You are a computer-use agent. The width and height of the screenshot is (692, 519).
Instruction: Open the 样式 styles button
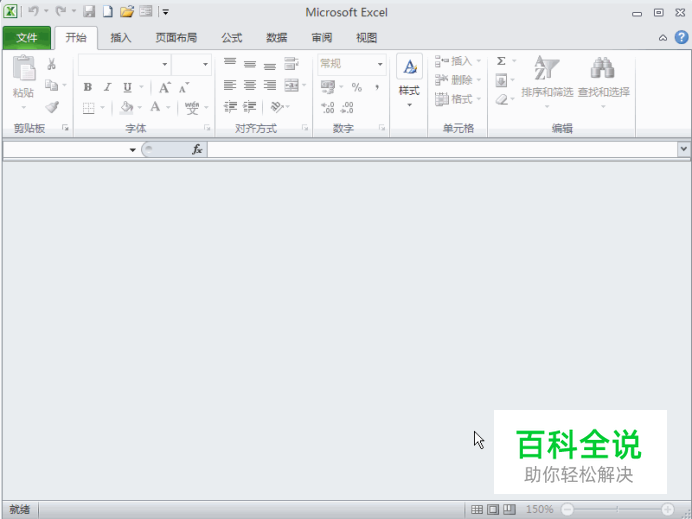tap(409, 81)
